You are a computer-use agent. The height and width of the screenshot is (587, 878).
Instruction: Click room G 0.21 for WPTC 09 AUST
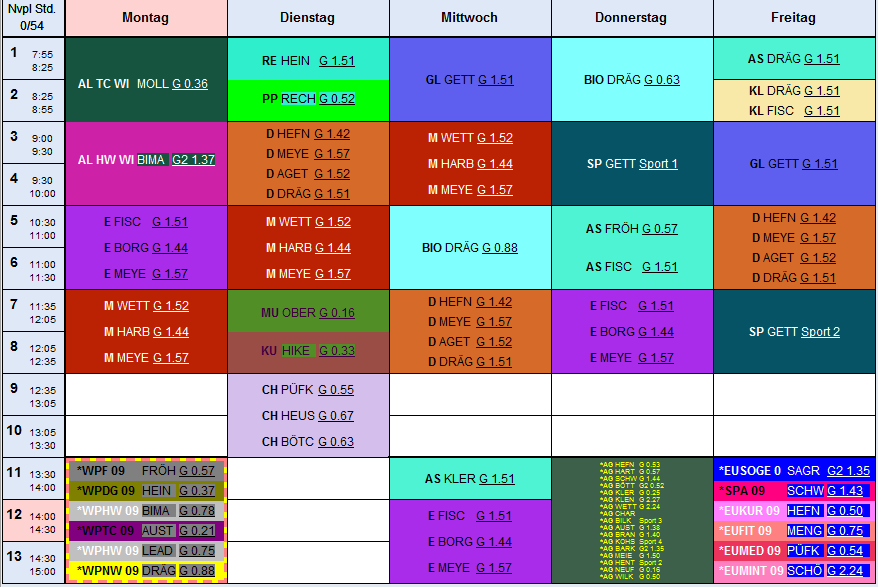click(x=197, y=531)
